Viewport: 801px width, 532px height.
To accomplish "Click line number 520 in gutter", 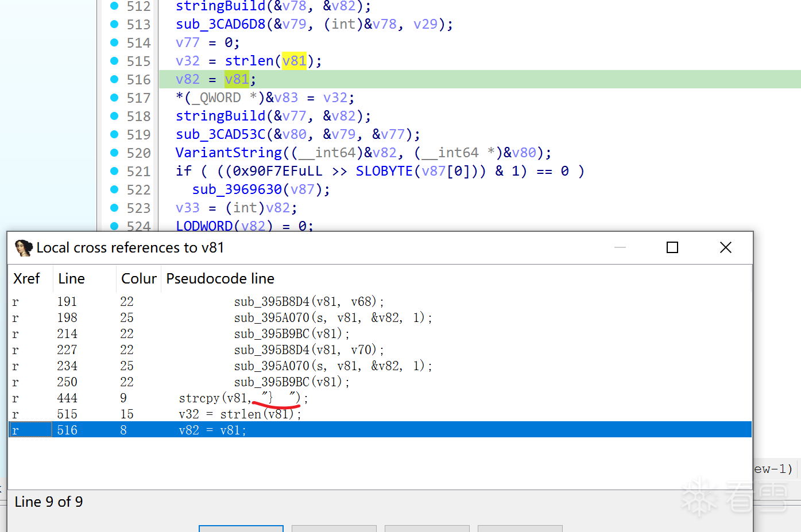I will pos(138,153).
